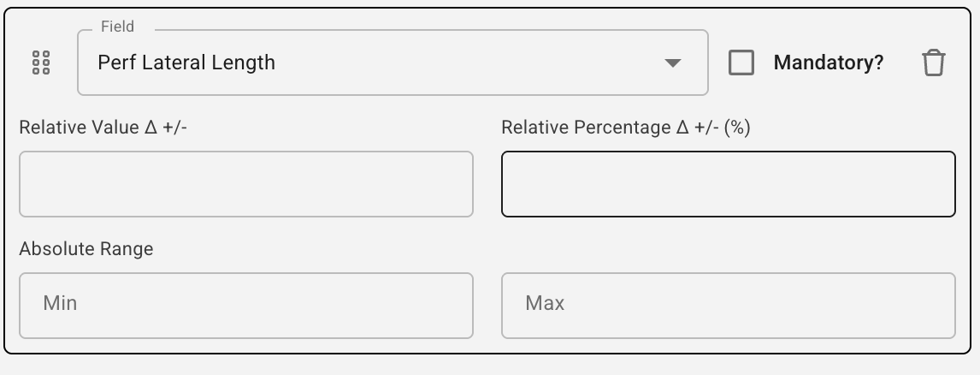Viewport: 980px width, 375px height.
Task: Click the Relative Percentage Δ +/- (%) label
Action: point(625,128)
